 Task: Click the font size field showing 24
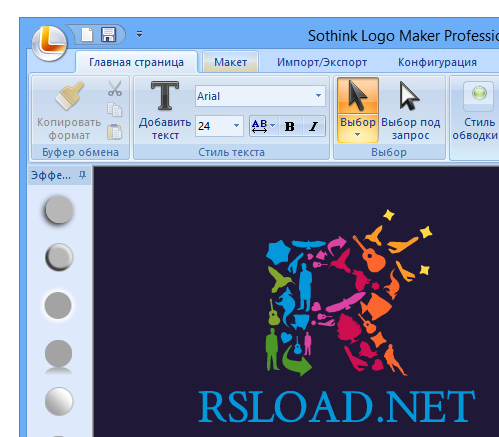click(213, 126)
